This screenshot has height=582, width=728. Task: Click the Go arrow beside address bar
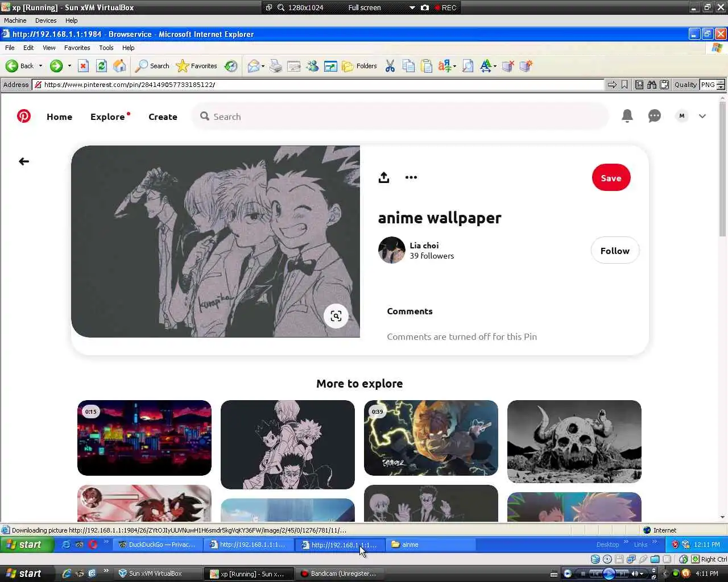click(x=612, y=85)
